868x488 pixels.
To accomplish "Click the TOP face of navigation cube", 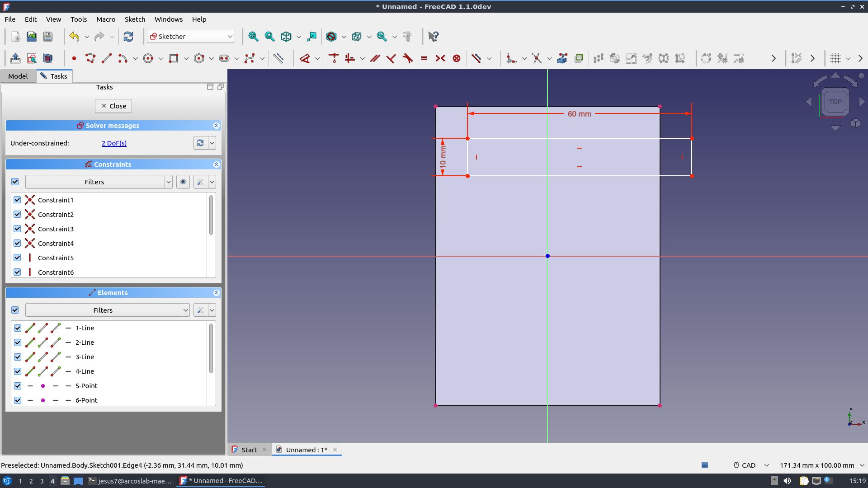I will click(835, 102).
